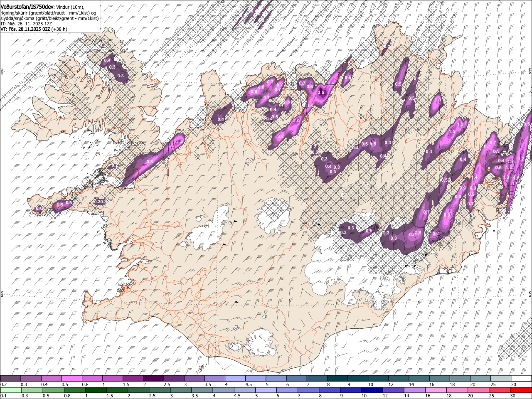Click the top-row legend swatch between 1 and 1.5

[x=113, y=378]
